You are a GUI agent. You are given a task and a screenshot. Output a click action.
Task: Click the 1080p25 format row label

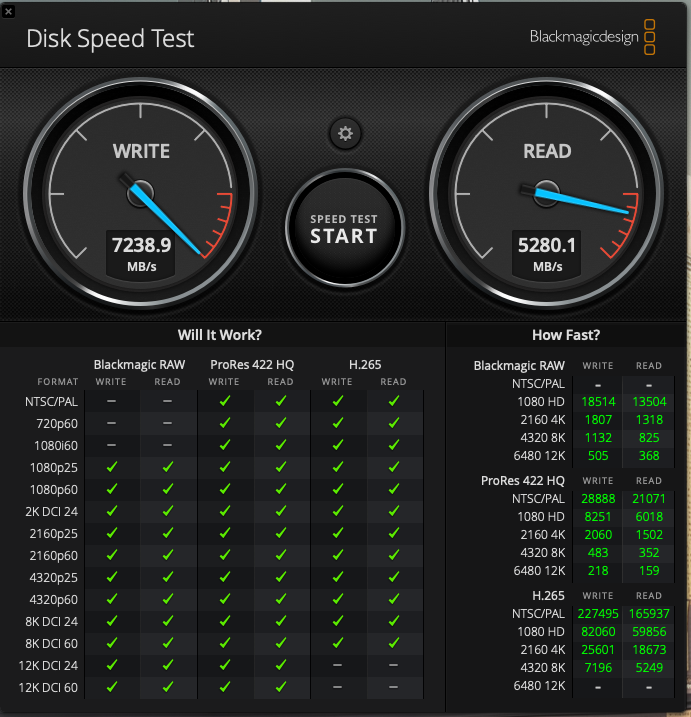pyautogui.click(x=54, y=468)
